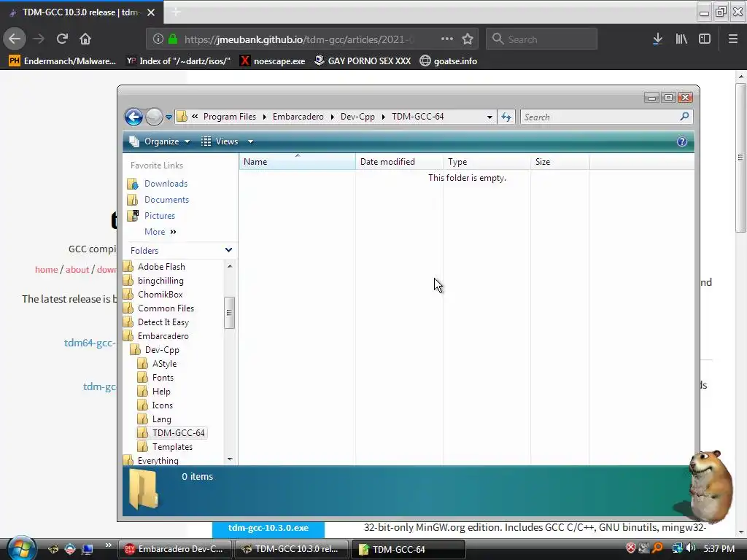
Task: Open Explorer help icon
Action: tap(682, 141)
